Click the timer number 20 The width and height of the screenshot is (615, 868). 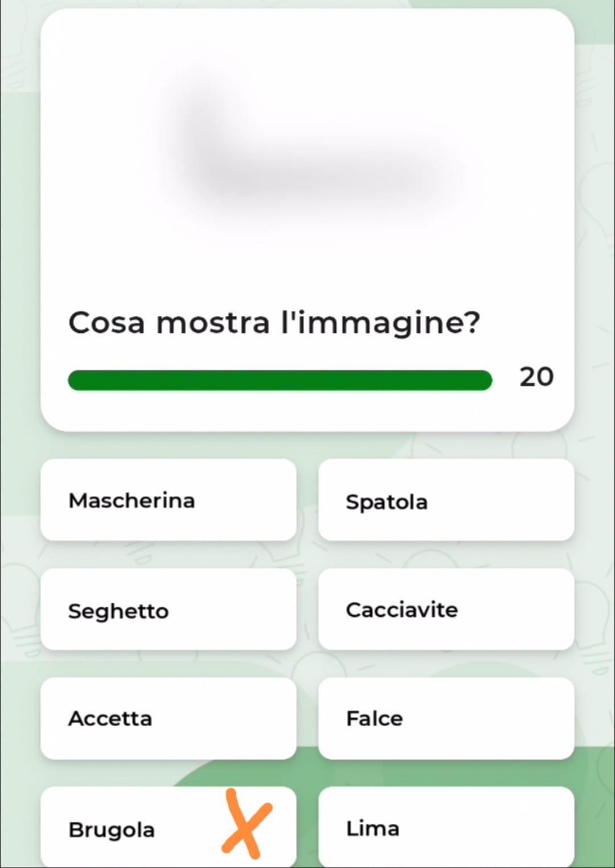pos(536,377)
